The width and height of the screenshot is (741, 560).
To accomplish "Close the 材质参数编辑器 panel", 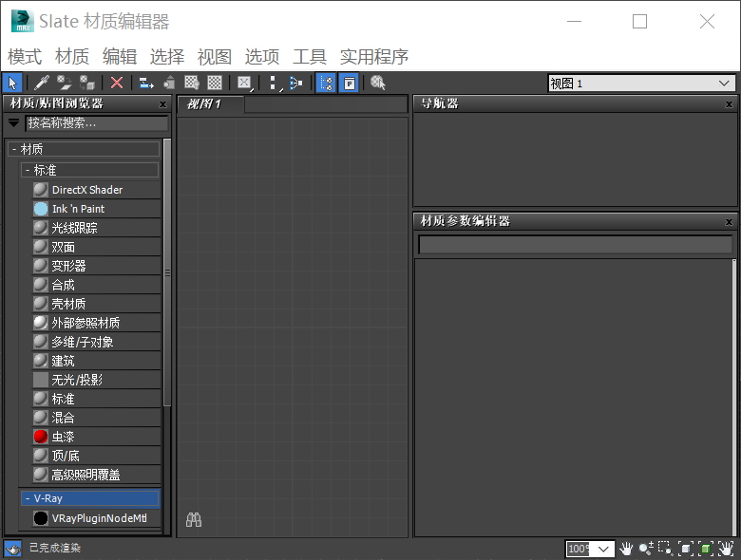I will point(730,222).
